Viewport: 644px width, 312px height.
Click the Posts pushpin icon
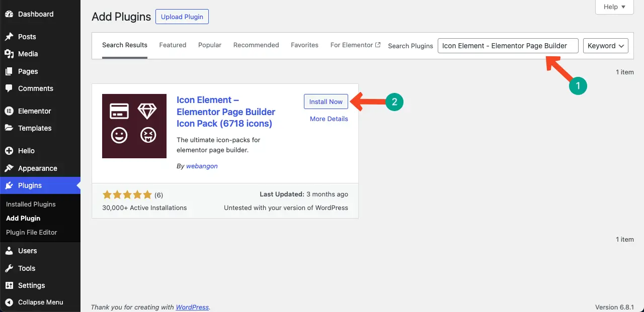point(9,37)
